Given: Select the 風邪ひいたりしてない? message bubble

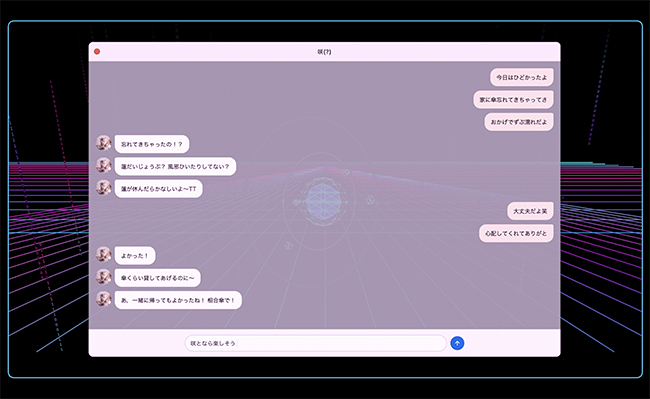Looking at the screenshot, I should [x=175, y=167].
